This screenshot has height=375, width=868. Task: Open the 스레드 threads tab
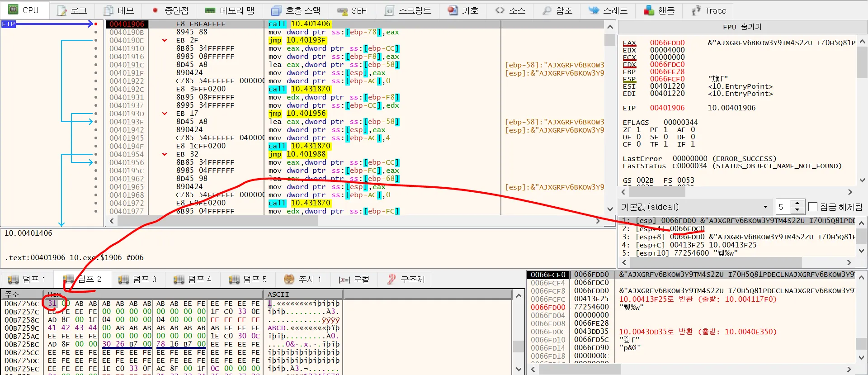coord(608,10)
